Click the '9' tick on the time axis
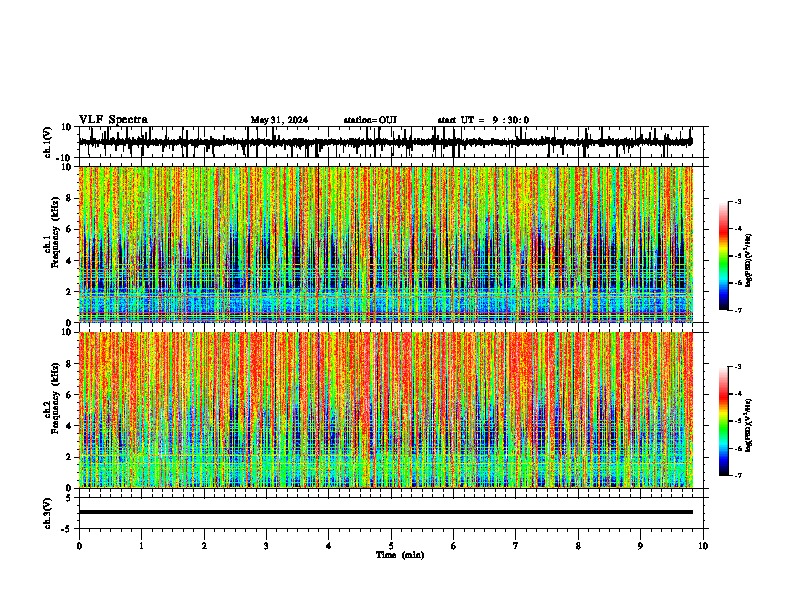 640,546
